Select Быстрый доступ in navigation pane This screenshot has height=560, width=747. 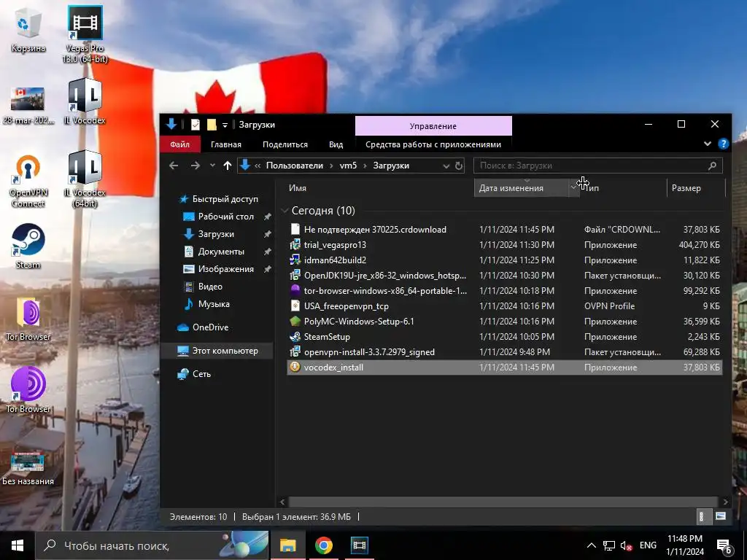click(225, 199)
